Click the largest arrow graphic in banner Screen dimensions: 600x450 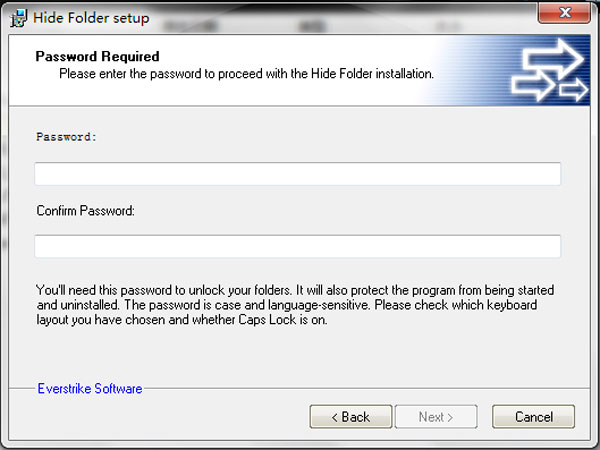coord(553,59)
